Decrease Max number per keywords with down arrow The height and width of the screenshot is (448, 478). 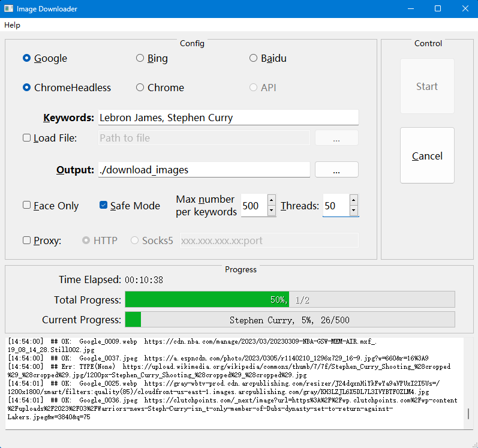coord(272,211)
